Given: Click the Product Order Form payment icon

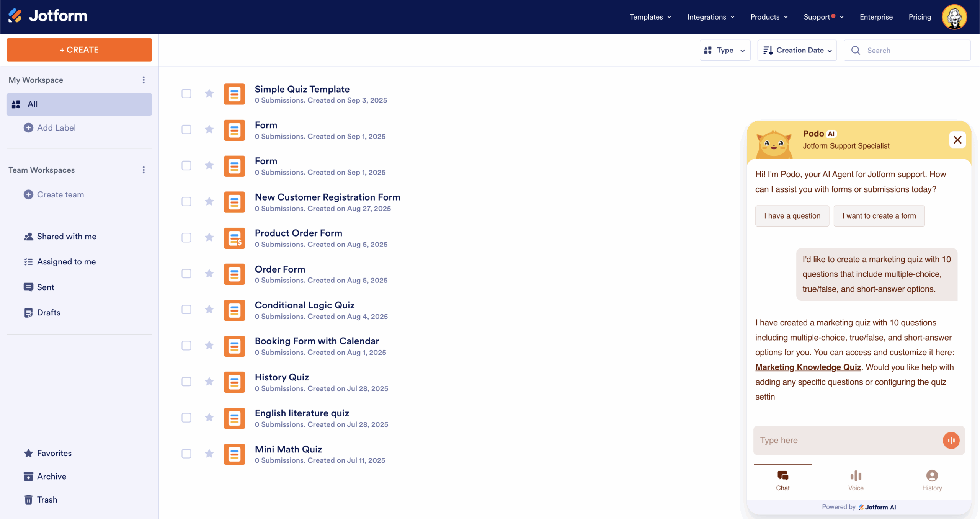Looking at the screenshot, I should 234,238.
